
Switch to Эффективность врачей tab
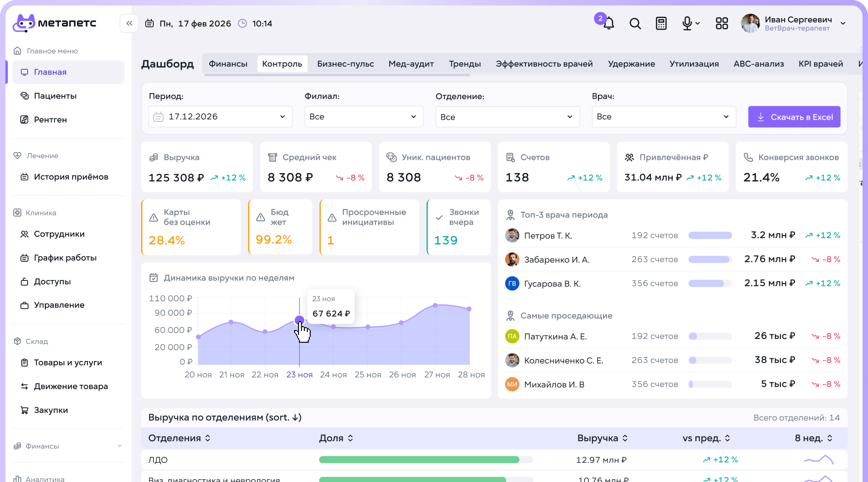tap(544, 64)
